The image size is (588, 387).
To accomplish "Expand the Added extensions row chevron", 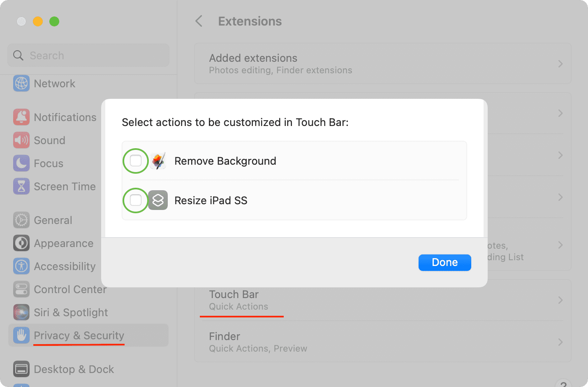I will [x=560, y=64].
